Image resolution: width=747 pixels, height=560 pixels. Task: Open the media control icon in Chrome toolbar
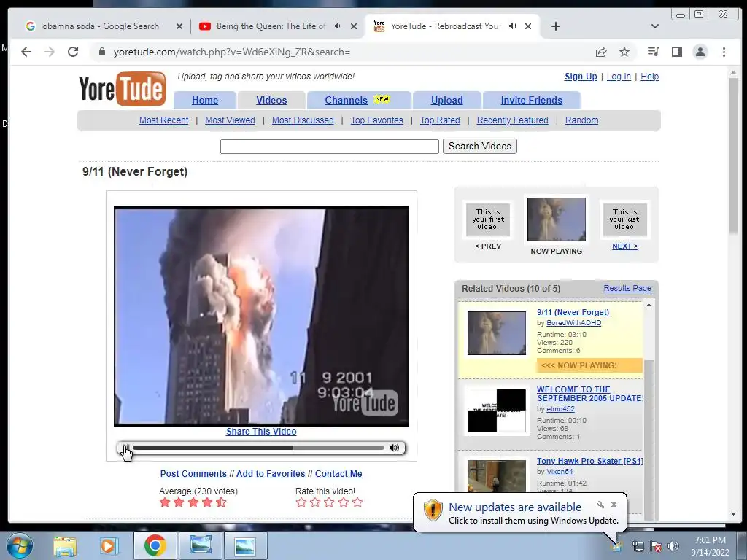click(x=653, y=52)
